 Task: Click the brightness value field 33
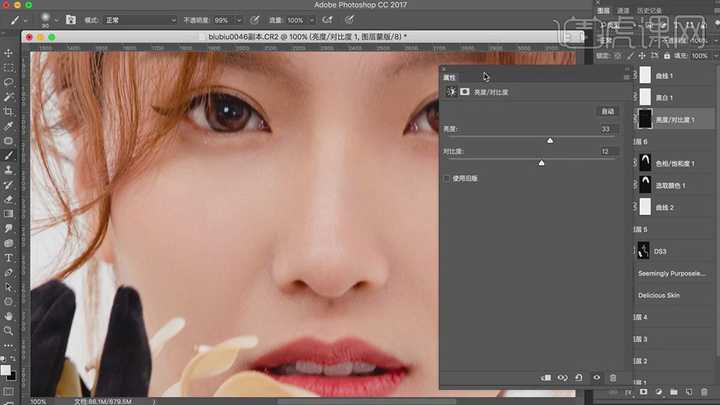[x=608, y=129]
